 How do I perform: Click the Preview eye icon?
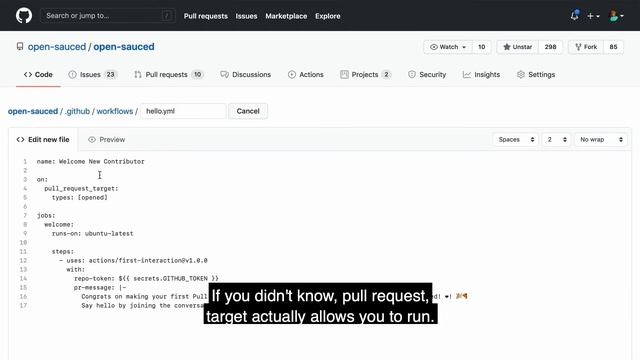(92, 140)
